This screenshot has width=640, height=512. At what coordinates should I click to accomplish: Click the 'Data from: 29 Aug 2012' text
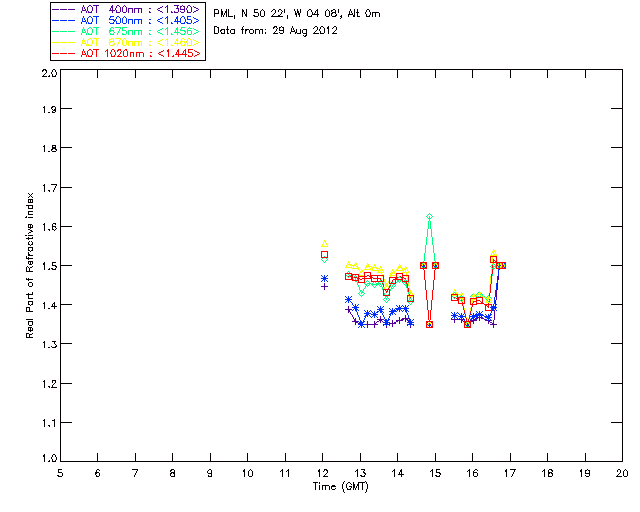pyautogui.click(x=276, y=31)
